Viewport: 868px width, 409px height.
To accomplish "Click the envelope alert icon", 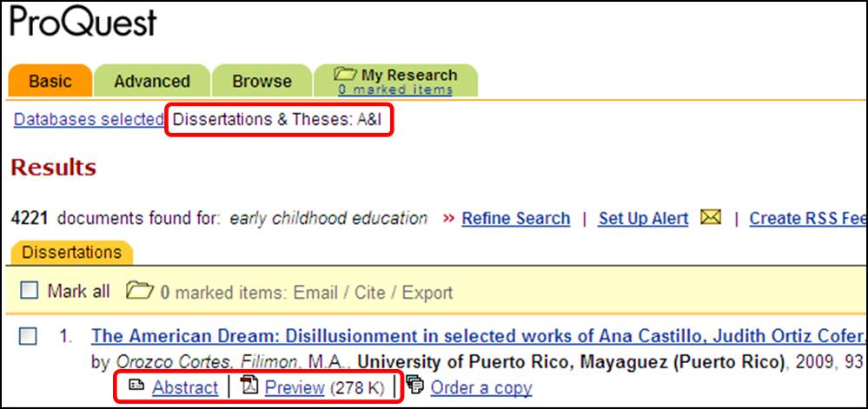I will point(711,218).
